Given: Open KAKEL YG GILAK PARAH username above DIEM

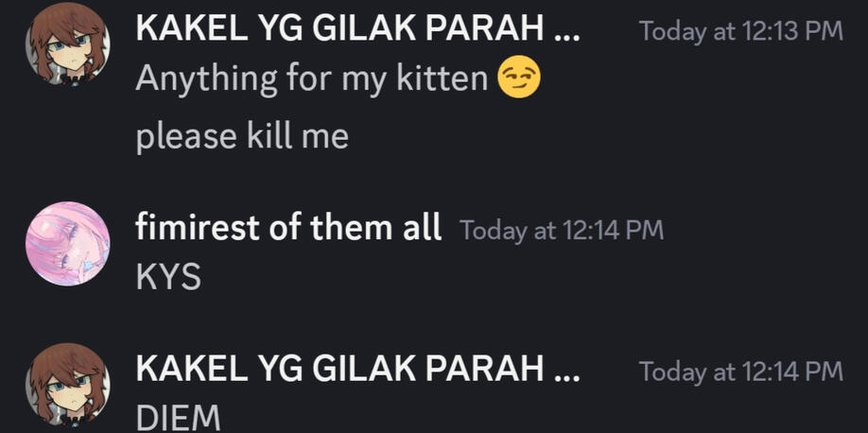Looking at the screenshot, I should pyautogui.click(x=339, y=370).
